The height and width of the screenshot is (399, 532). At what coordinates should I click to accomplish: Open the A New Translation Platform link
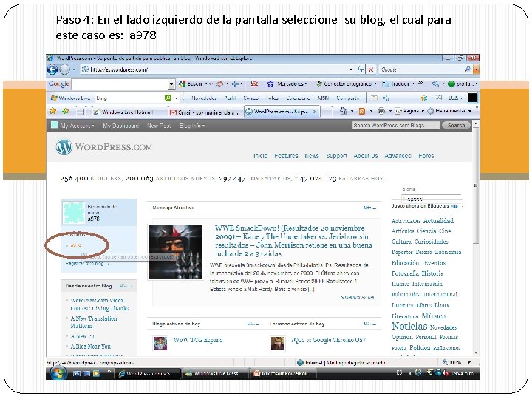pos(94,322)
